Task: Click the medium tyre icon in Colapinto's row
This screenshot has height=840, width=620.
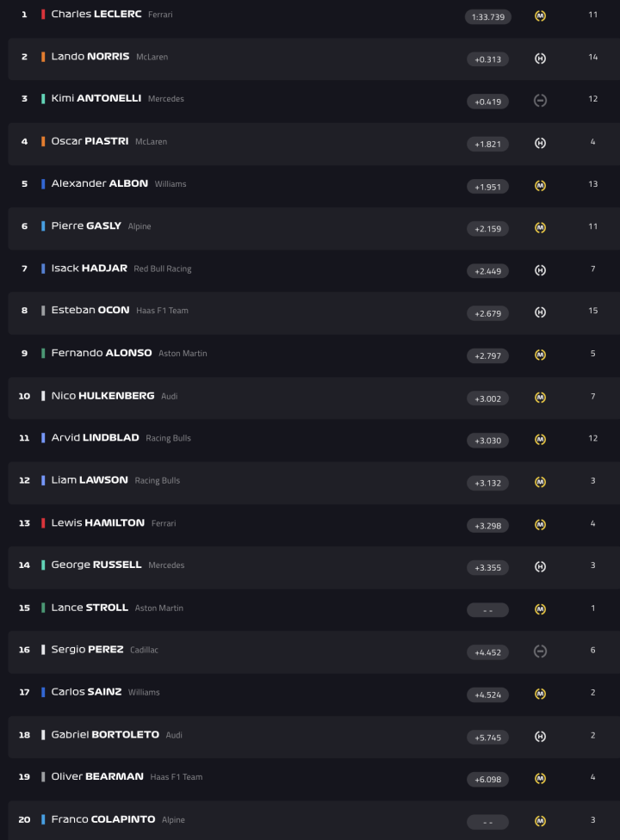Action: coord(540,821)
